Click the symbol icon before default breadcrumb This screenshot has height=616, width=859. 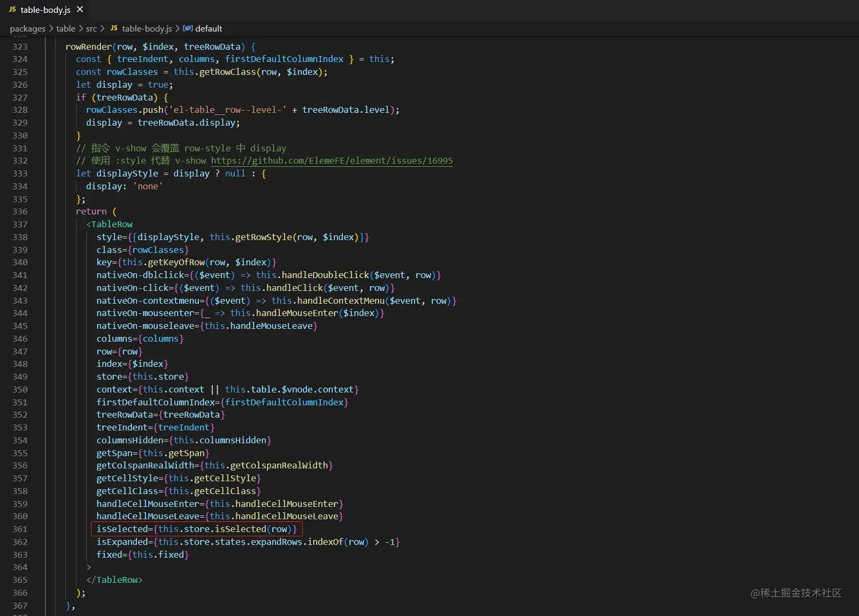pos(188,28)
